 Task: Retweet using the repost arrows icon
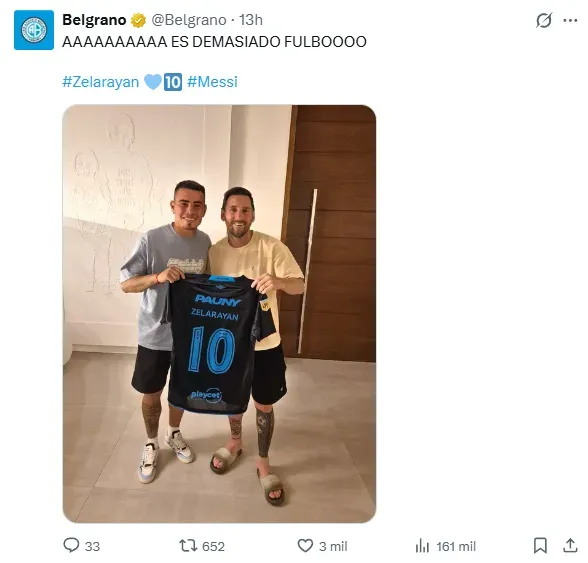[188, 545]
